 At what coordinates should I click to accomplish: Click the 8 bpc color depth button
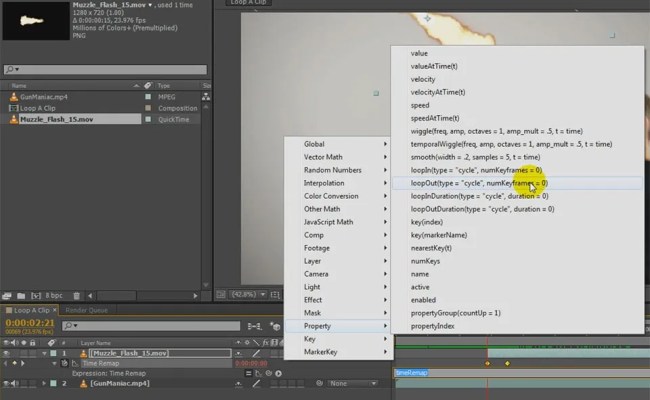[x=54, y=296]
